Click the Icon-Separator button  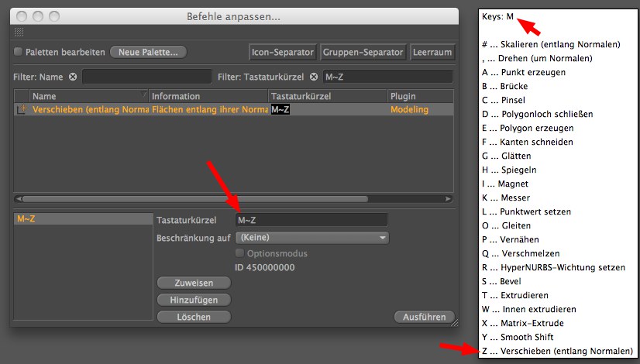pos(282,52)
